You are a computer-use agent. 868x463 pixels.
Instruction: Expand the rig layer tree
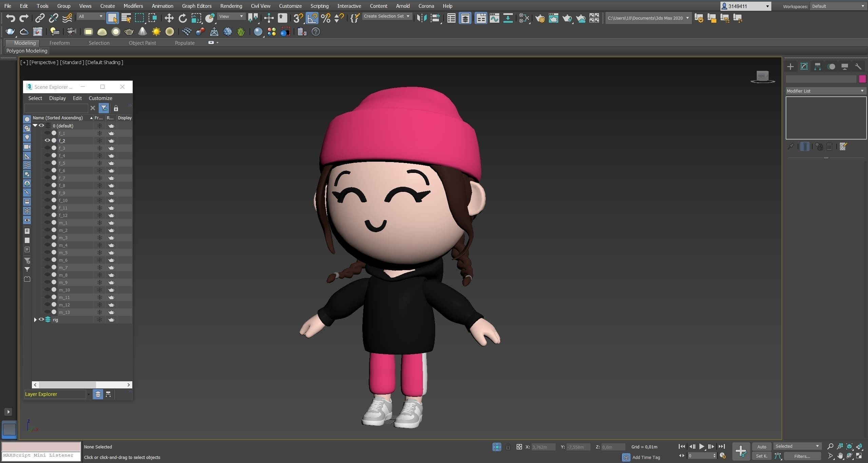click(x=35, y=320)
